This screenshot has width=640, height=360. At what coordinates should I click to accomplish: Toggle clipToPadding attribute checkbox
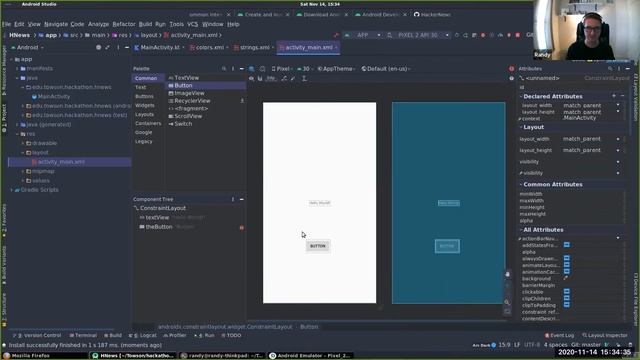[x=567, y=304]
